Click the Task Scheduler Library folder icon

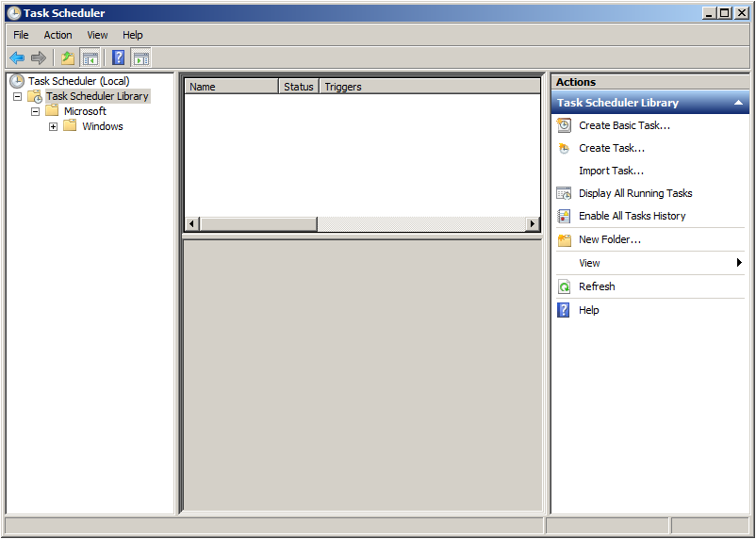click(35, 96)
